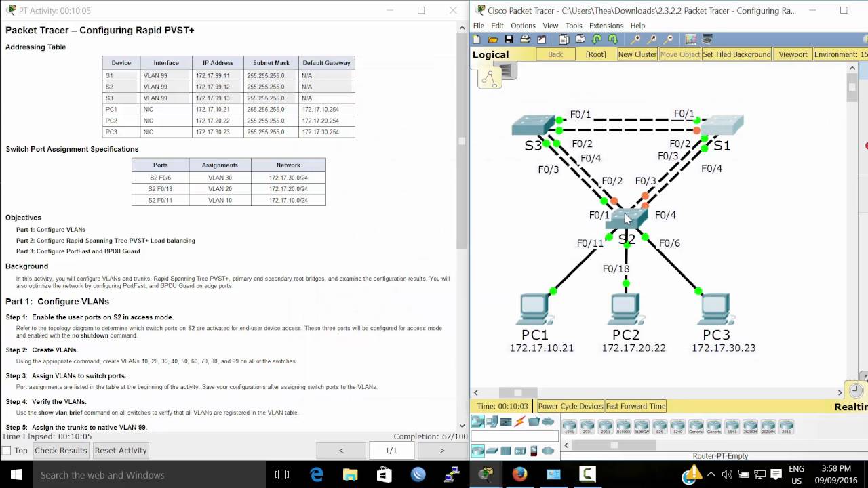The height and width of the screenshot is (488, 868).
Task: Click the Undo green arrow icon
Action: (597, 39)
